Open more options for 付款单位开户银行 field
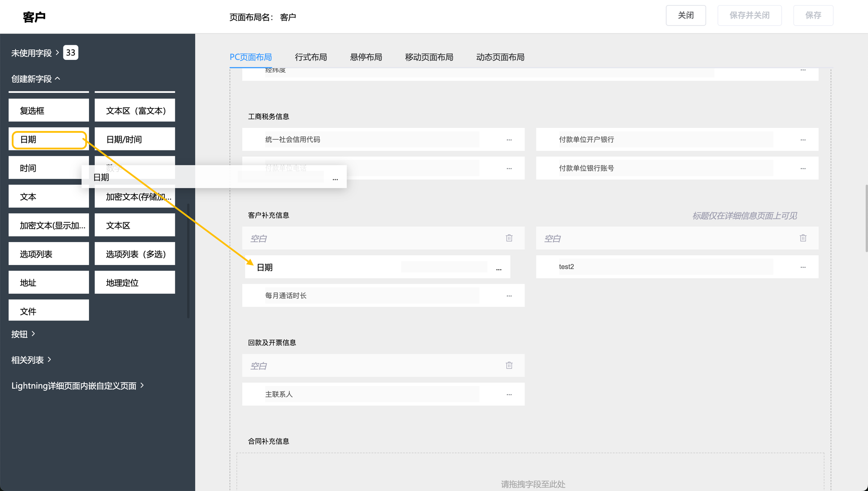The height and width of the screenshot is (491, 868). pyautogui.click(x=803, y=140)
